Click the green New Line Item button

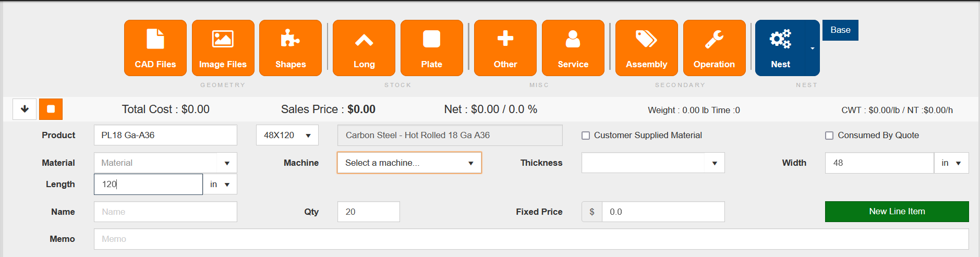pyautogui.click(x=896, y=212)
